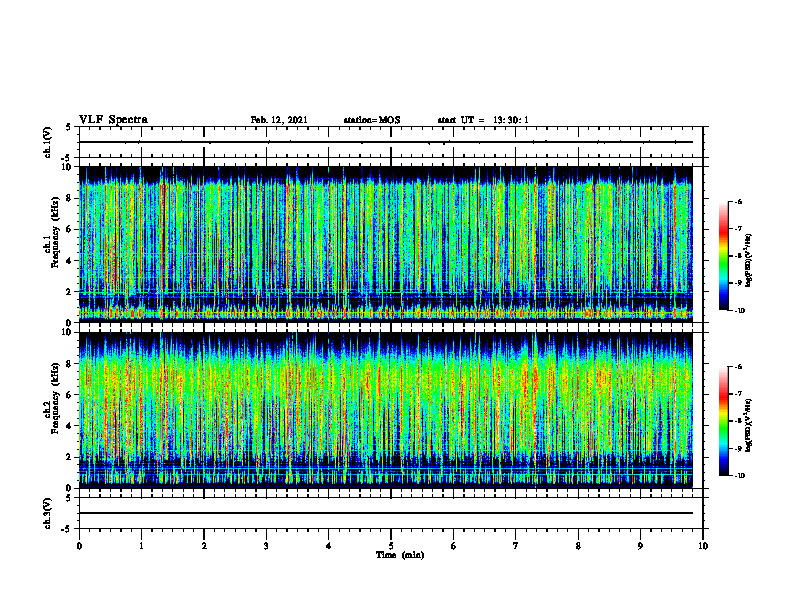
Task: Click time axis tick label "0"
Action: click(79, 546)
